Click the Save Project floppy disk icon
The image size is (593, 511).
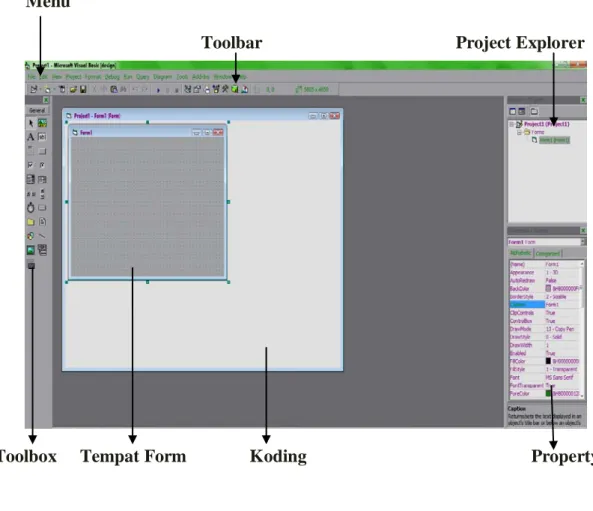tap(83, 89)
